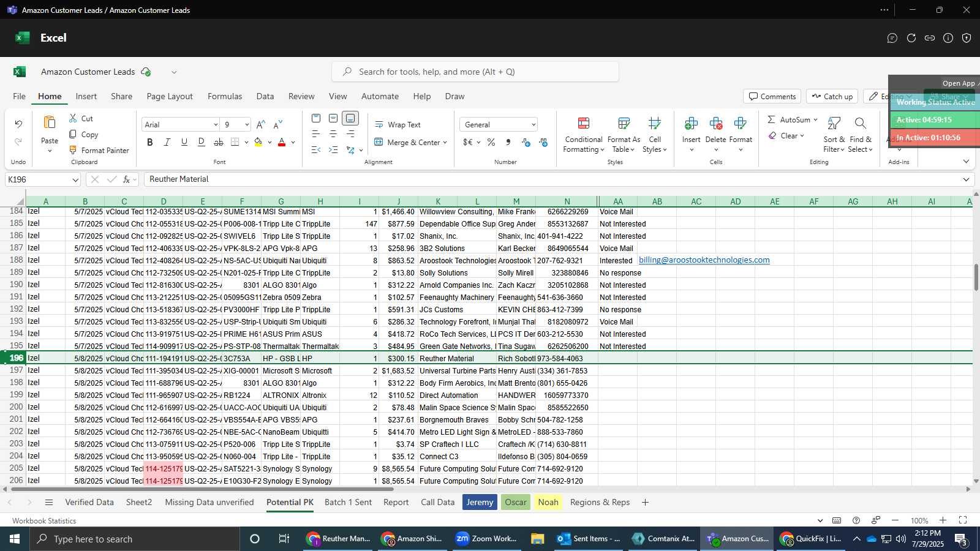Expand the Merge & Center dropdown arrow
The height and width of the screenshot is (551, 980).
[x=445, y=143]
